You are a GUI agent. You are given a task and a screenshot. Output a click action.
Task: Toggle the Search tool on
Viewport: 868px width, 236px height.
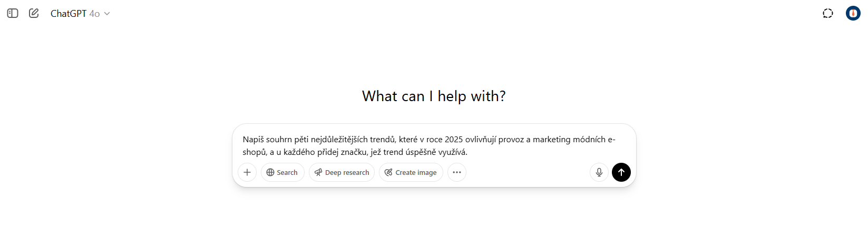(x=282, y=172)
